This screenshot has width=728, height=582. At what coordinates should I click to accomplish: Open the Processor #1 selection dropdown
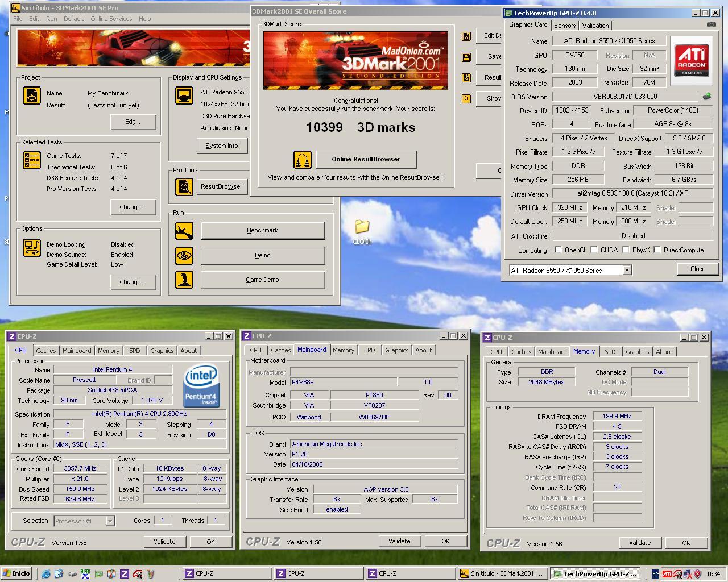110,521
